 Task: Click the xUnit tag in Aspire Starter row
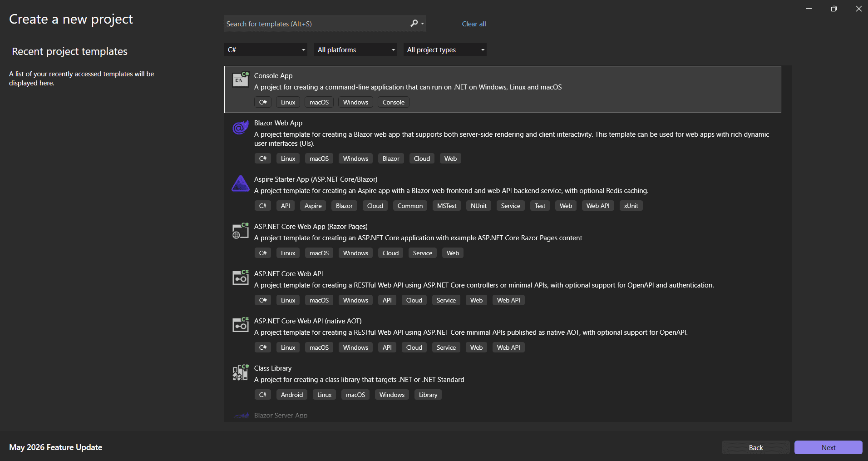[631, 206]
